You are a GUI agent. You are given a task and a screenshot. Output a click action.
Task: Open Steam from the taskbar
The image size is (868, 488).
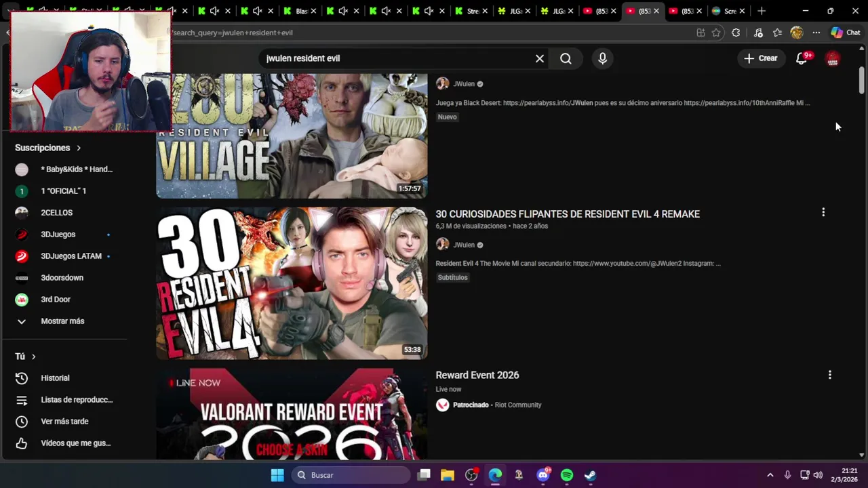(591, 475)
